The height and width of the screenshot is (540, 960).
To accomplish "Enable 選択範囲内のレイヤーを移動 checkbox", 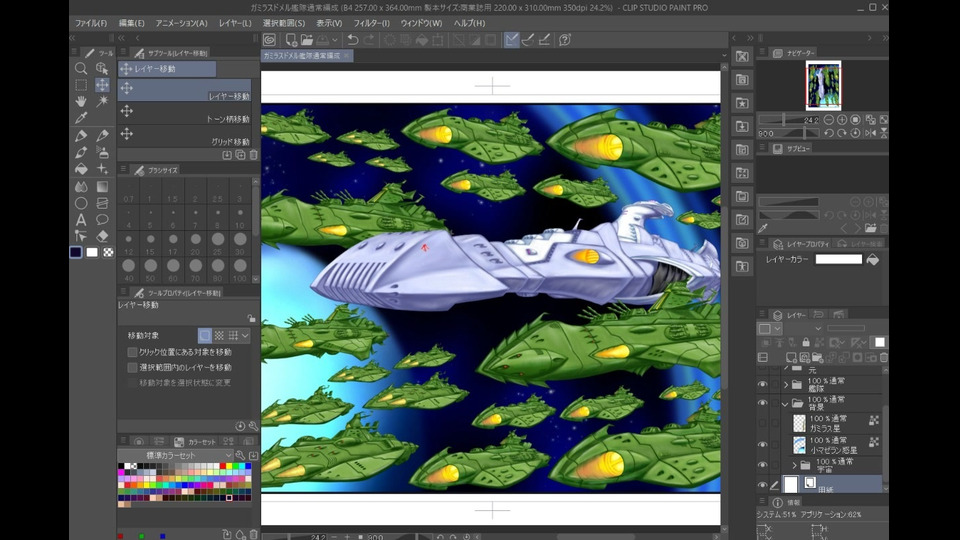I will coord(132,367).
